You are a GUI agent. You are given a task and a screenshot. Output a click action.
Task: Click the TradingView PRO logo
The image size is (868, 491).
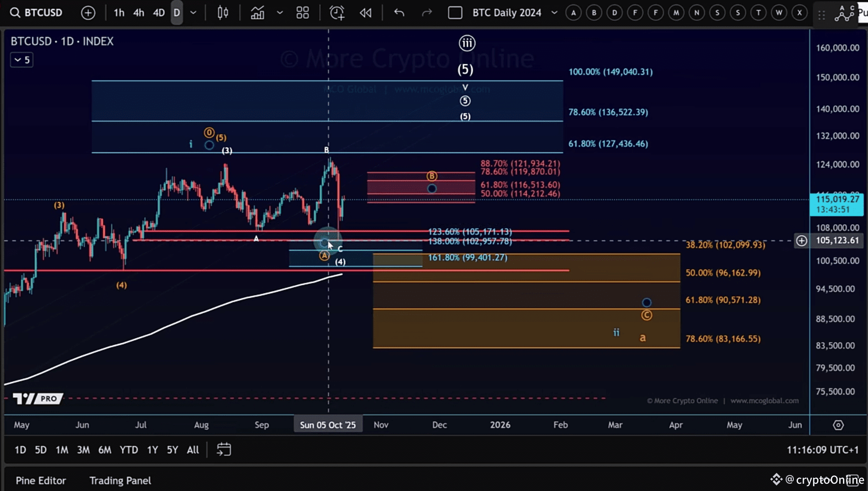[38, 399]
